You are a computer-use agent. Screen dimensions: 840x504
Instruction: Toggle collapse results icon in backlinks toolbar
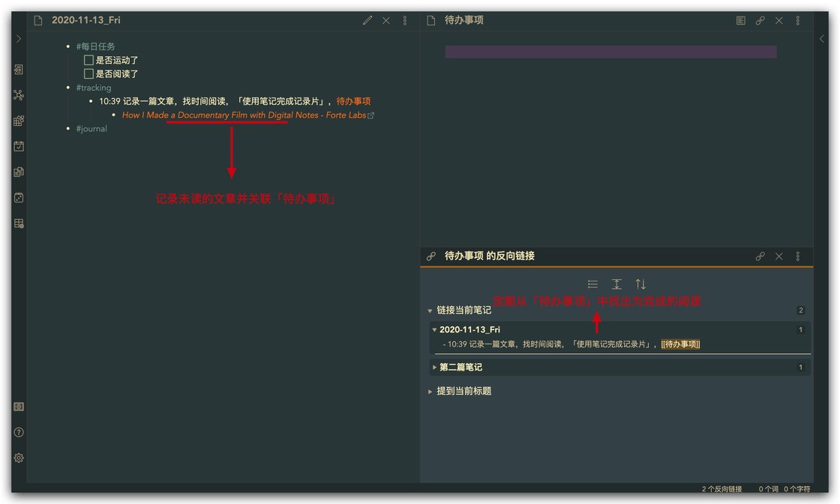(616, 283)
